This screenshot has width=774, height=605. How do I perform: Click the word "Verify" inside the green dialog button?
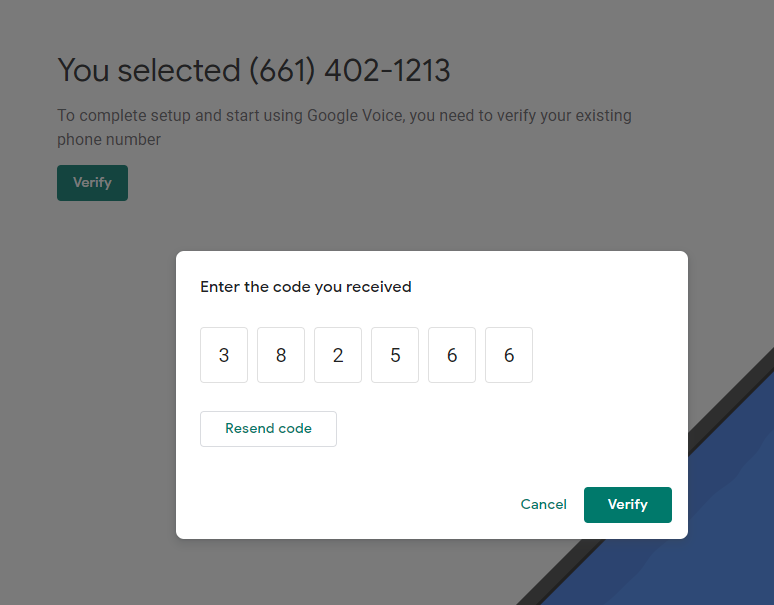click(628, 504)
